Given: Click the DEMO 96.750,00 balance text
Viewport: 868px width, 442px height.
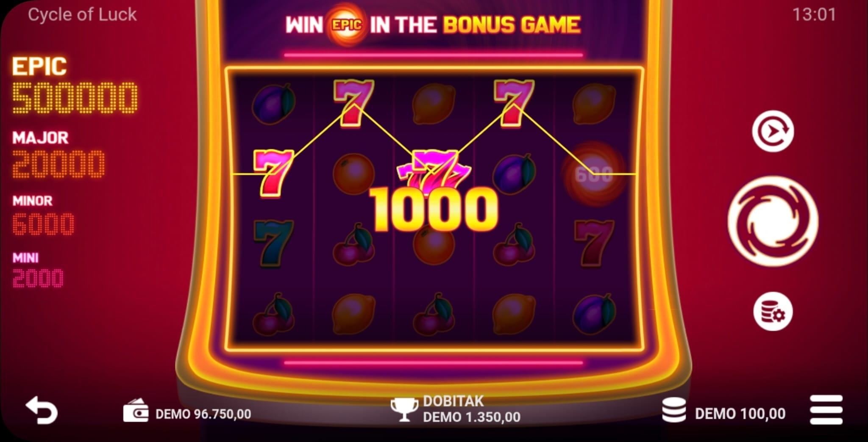Looking at the screenshot, I should click(x=203, y=414).
